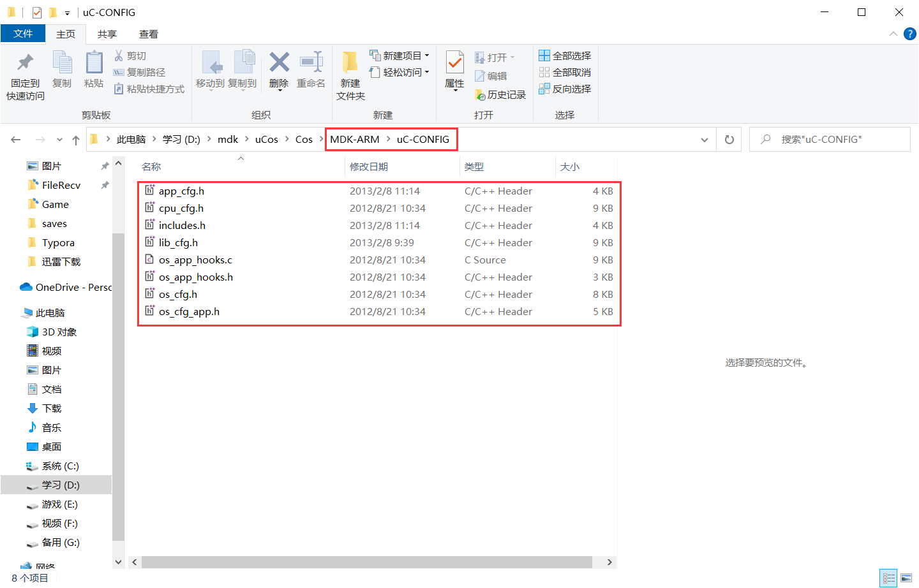Expand breadcrumb chevron after mdk
Image resolution: width=919 pixels, height=588 pixels.
(246, 139)
